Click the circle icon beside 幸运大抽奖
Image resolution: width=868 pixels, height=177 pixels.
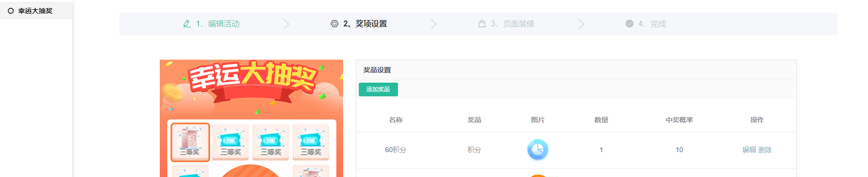pyautogui.click(x=11, y=11)
